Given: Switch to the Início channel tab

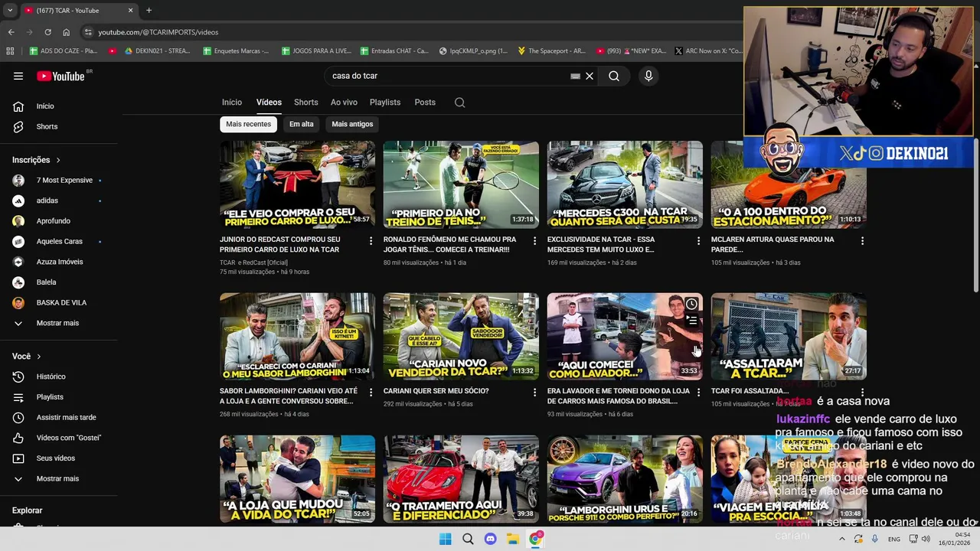Looking at the screenshot, I should (232, 103).
